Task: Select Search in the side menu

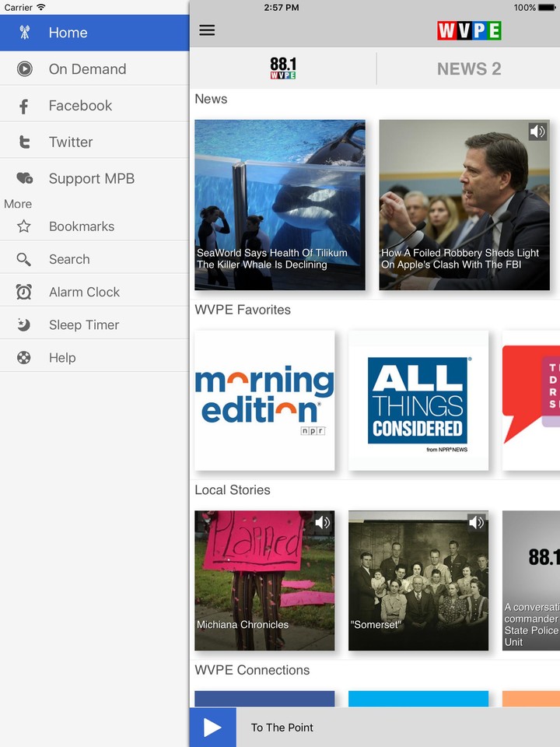Action: (x=94, y=259)
